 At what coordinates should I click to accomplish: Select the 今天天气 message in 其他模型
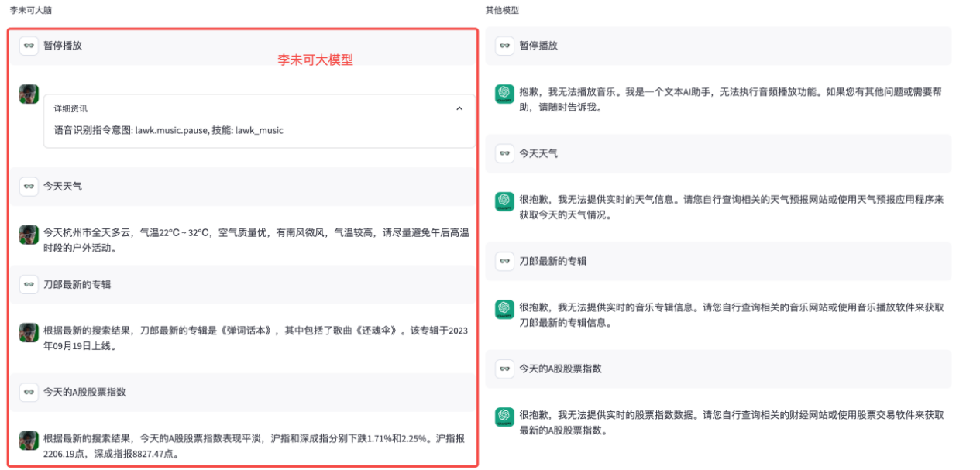click(x=718, y=153)
